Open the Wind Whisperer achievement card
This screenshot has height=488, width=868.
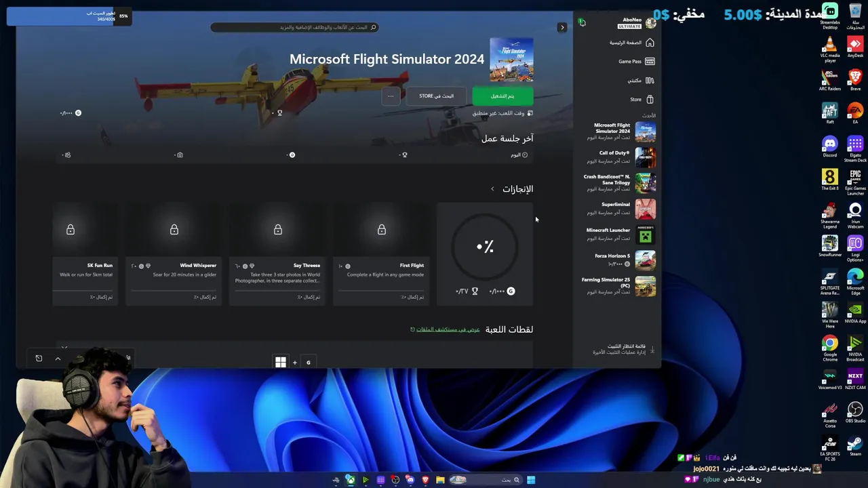click(x=174, y=254)
